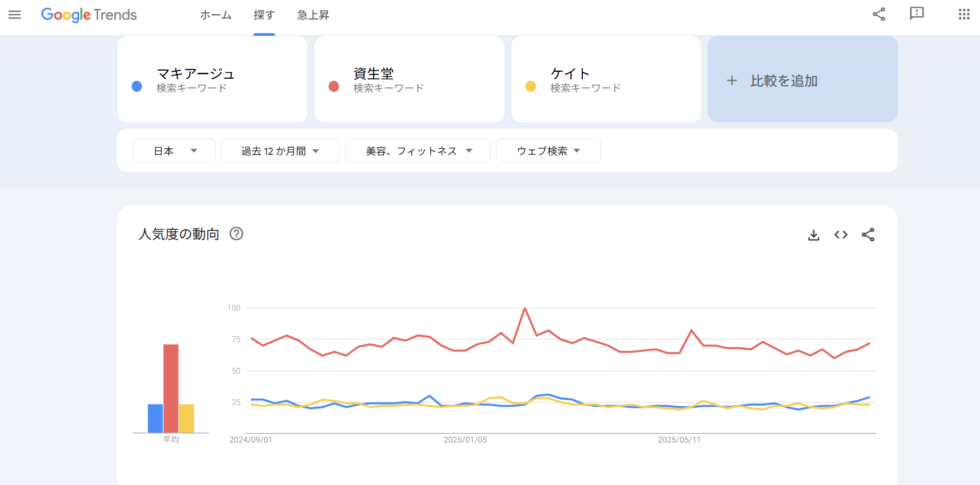This screenshot has width=980, height=485.
Task: Click the 2025/01/05 axis date label
Action: [465, 440]
